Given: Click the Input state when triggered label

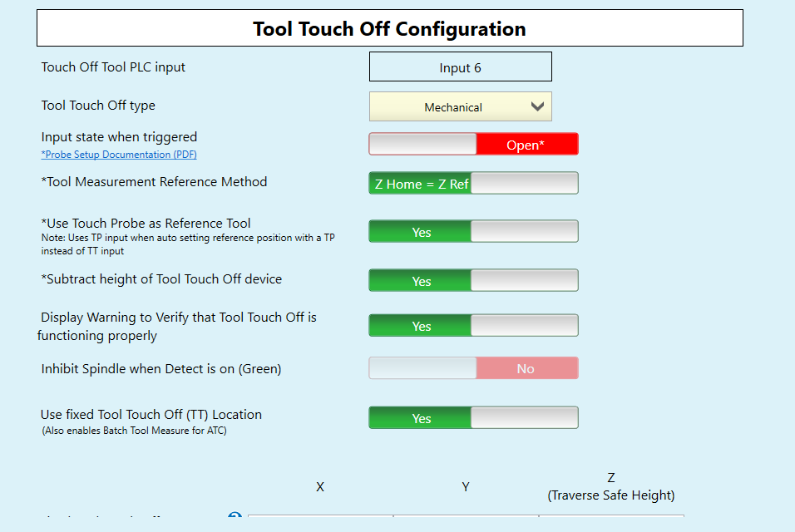Looking at the screenshot, I should [119, 137].
